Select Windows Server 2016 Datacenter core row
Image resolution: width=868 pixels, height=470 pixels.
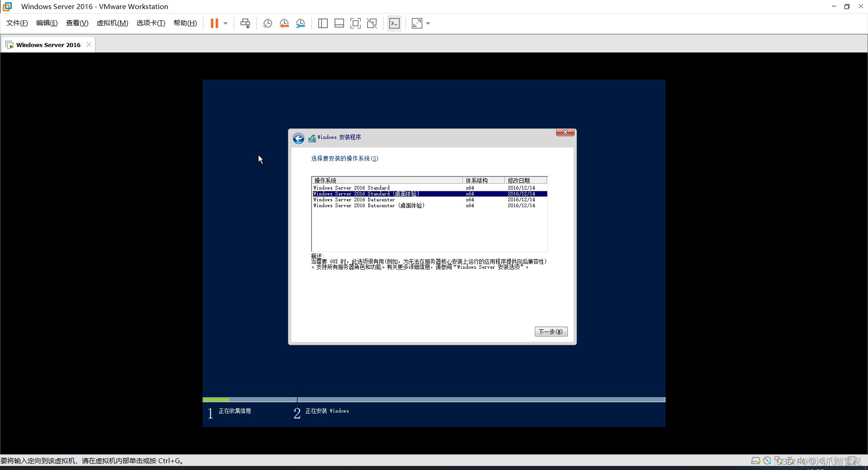click(429, 199)
